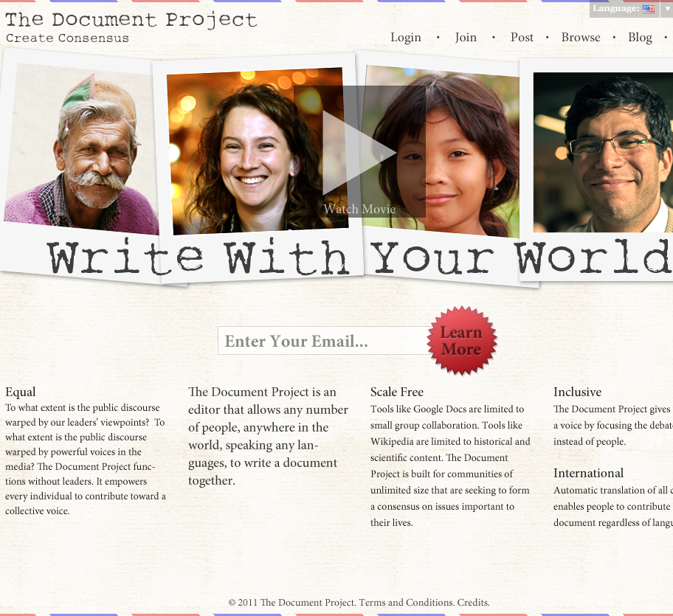
Task: Select photo of old man with mustache
Action: pos(81,148)
